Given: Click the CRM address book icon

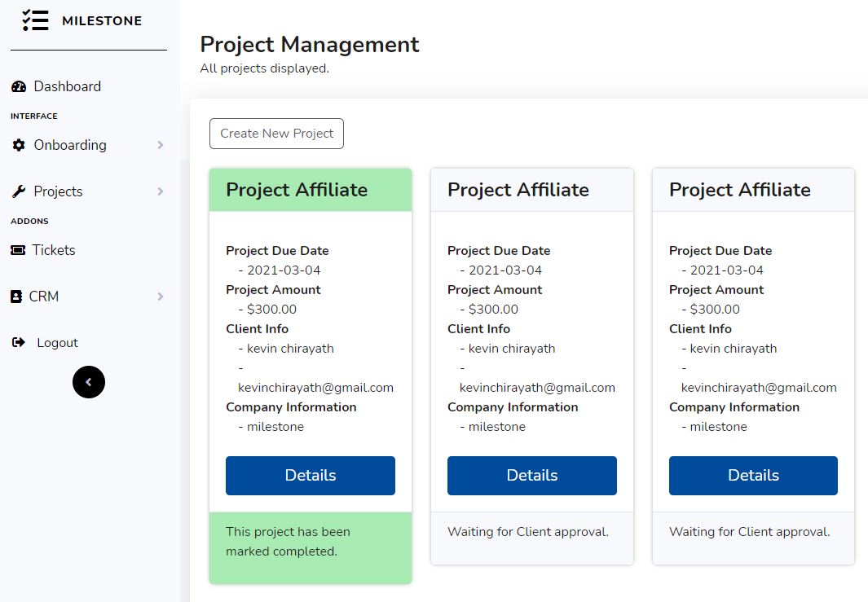Looking at the screenshot, I should (x=16, y=297).
